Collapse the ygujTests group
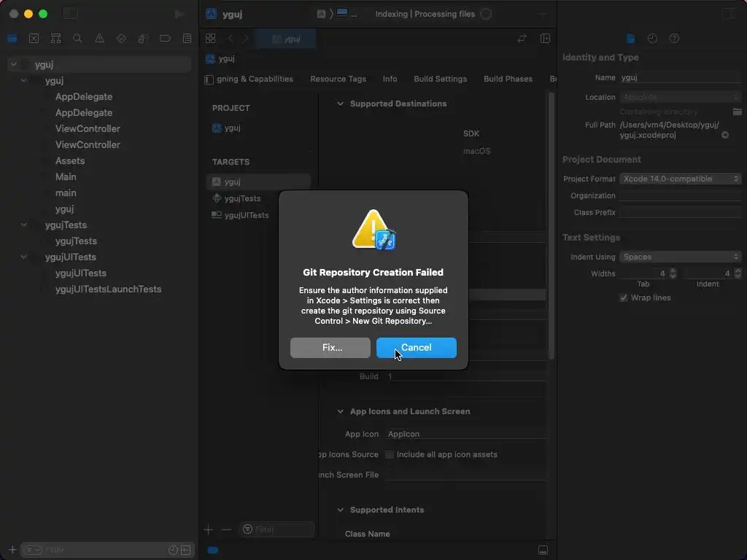The width and height of the screenshot is (747, 560). [x=24, y=225]
